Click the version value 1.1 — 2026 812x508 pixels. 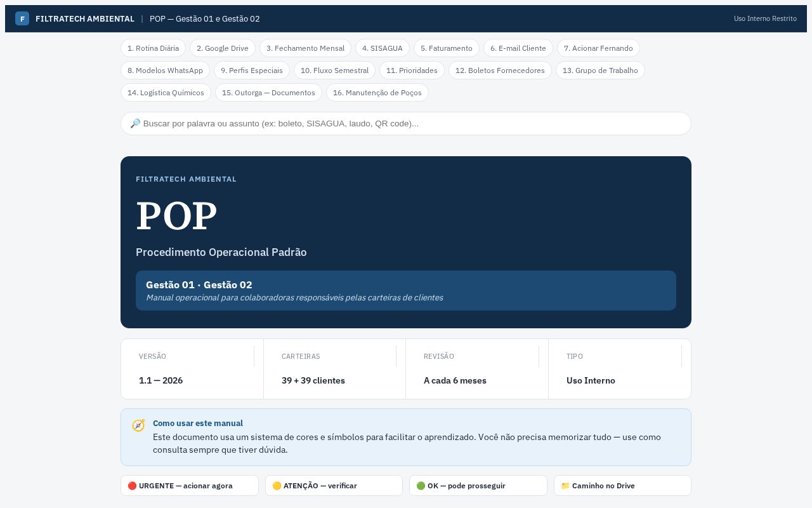click(160, 381)
